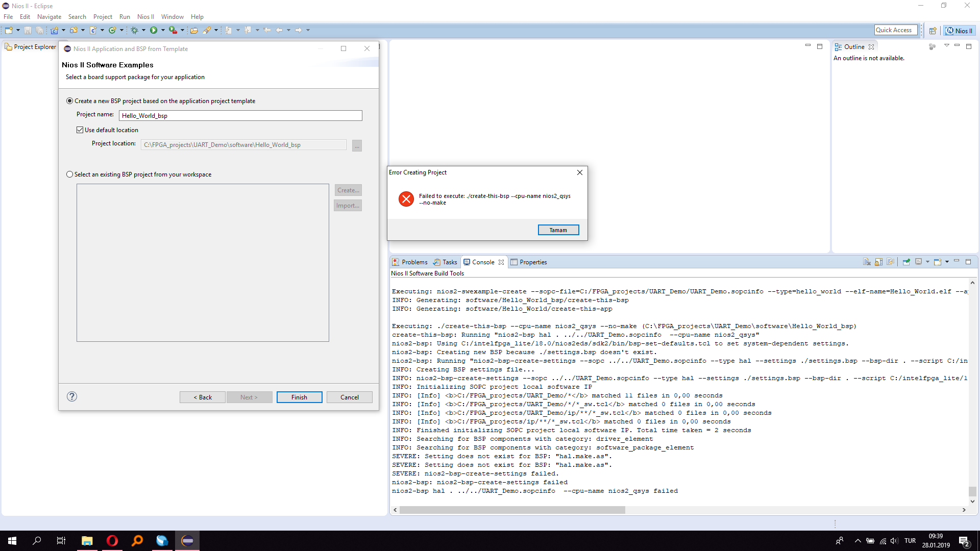Click the Display Selected Console icon
980x551 pixels.
[x=918, y=262]
